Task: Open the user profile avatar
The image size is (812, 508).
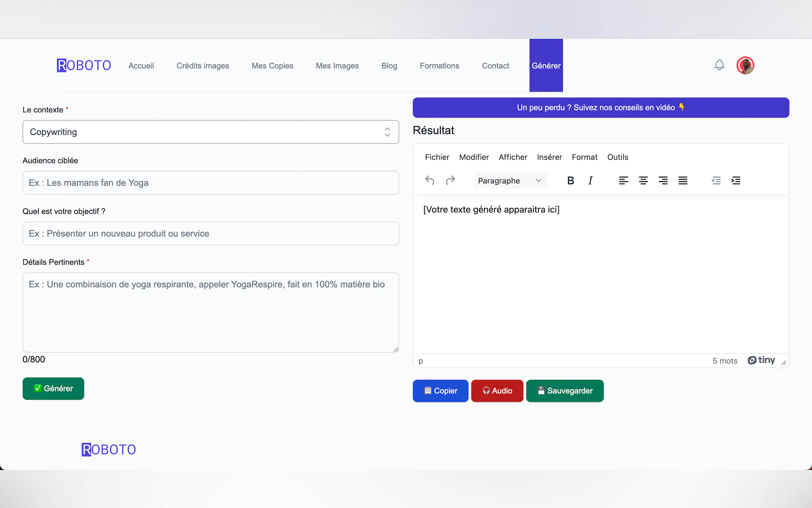Action: click(x=745, y=65)
